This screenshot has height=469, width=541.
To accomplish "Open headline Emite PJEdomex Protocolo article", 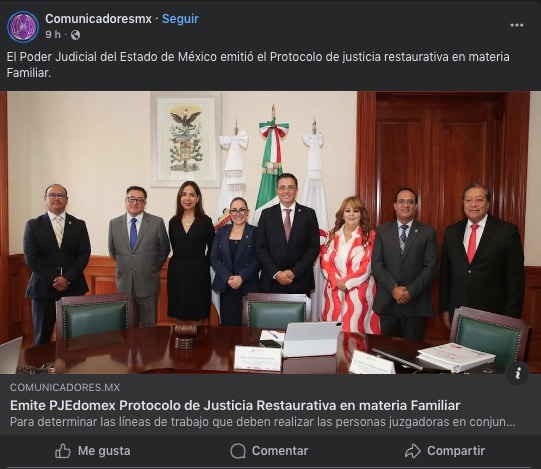I will pos(235,405).
